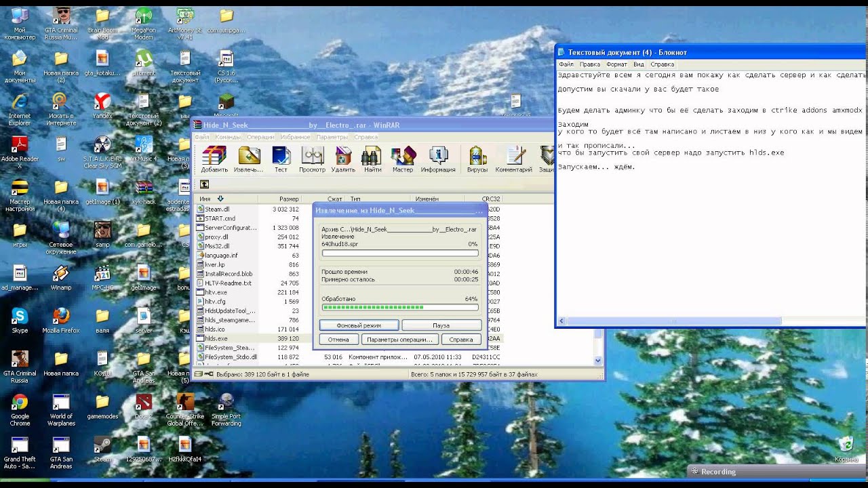The width and height of the screenshot is (868, 488).
Task: Select proxy.dll in the WinRAR list
Action: point(216,237)
